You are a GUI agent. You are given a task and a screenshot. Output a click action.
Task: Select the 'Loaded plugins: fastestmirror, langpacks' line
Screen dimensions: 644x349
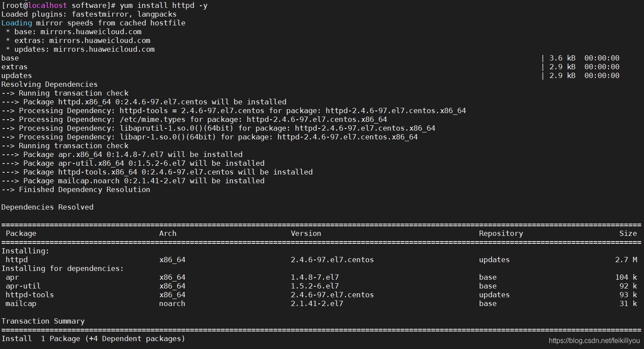tap(89, 14)
